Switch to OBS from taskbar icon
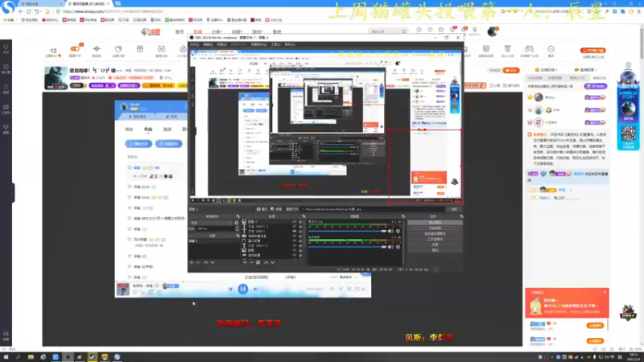Viewport: 644px width, 362px height. [x=68, y=357]
